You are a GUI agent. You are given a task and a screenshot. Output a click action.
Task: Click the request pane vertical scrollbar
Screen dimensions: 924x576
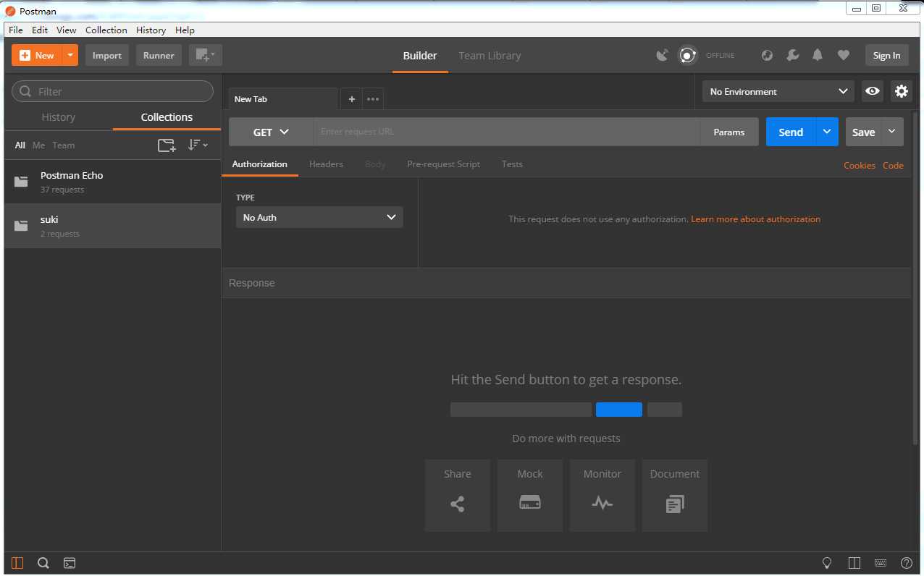pos(915,279)
